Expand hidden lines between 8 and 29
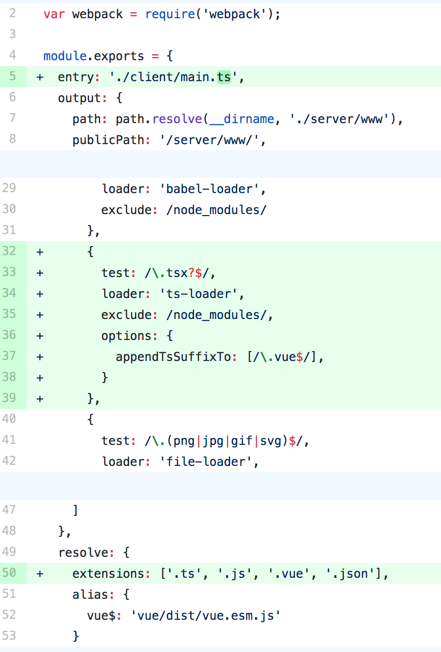The width and height of the screenshot is (441, 652). [x=220, y=164]
